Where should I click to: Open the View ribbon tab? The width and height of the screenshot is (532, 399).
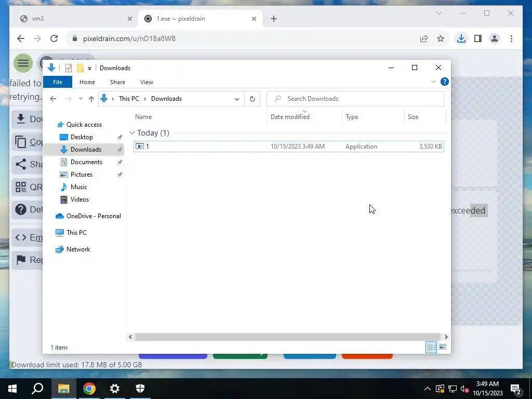coord(147,82)
